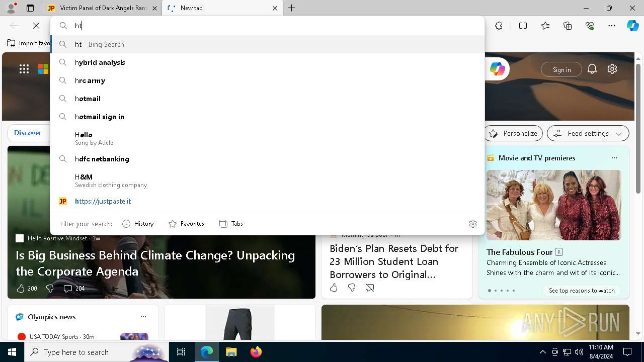
Task: Click the Microsoft logo
Action: (43, 69)
